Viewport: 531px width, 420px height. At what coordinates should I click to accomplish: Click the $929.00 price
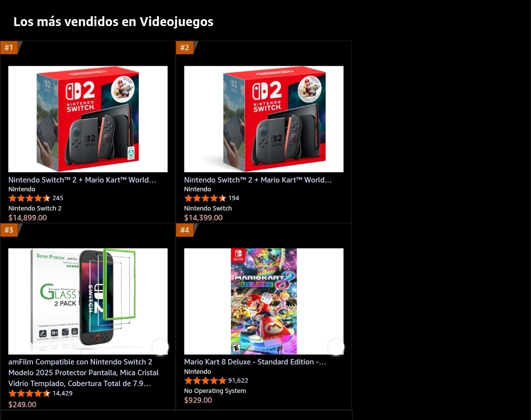198,400
